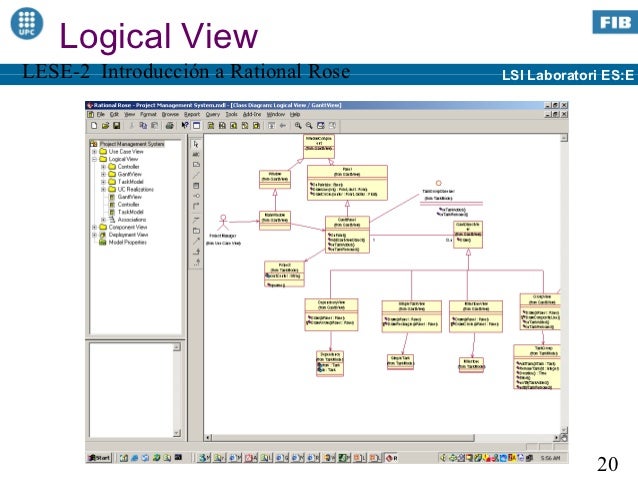Open the Edit menu
Image resolution: width=638 pixels, height=479 pixels.
[114, 115]
